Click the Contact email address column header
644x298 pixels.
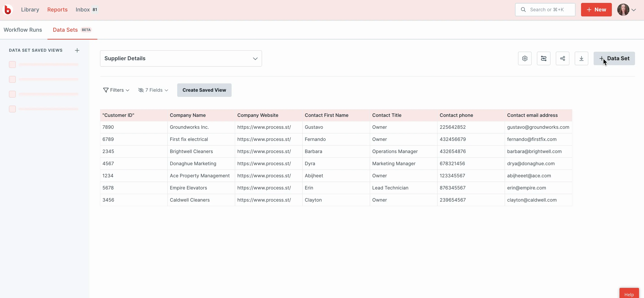coord(539,116)
